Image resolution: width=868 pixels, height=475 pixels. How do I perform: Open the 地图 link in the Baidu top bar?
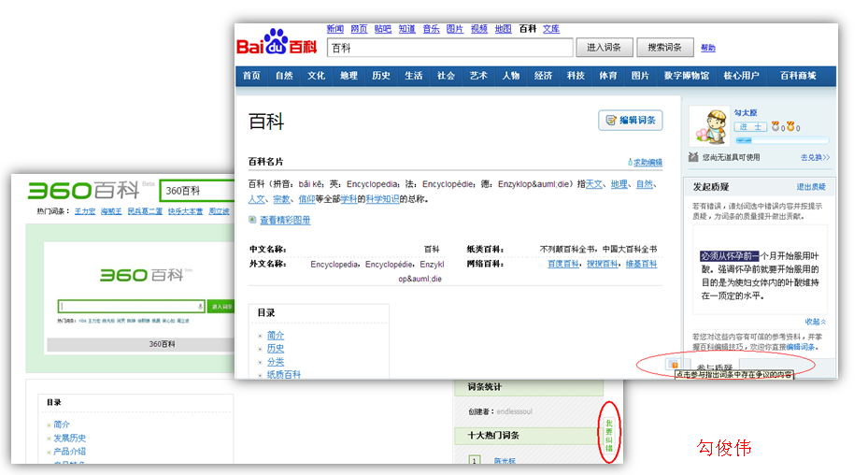[x=504, y=29]
